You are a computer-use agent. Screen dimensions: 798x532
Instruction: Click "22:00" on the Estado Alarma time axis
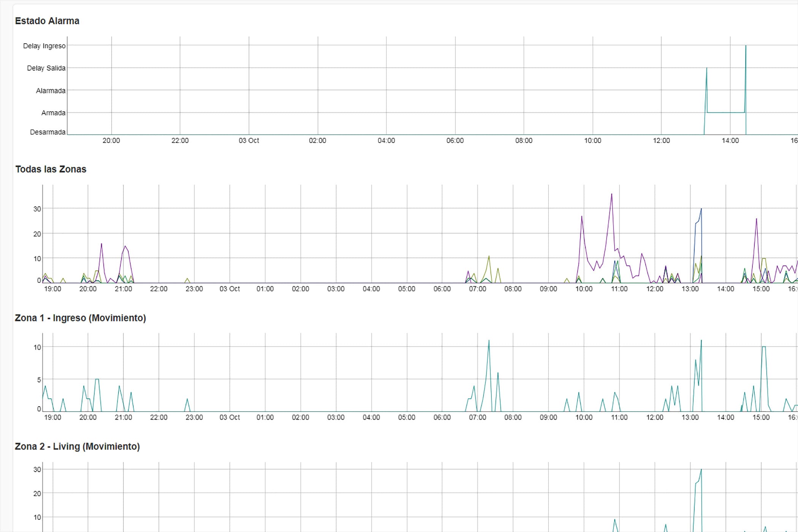[x=180, y=141]
